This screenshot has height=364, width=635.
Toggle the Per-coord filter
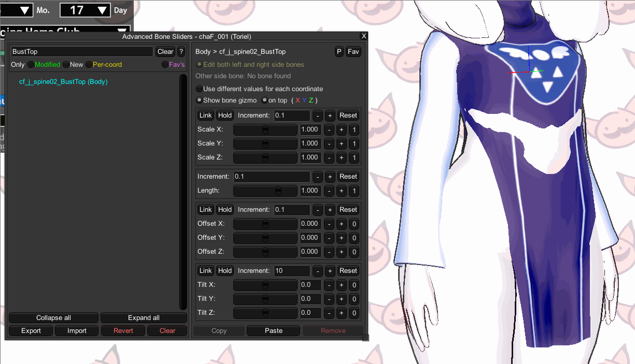pos(104,65)
